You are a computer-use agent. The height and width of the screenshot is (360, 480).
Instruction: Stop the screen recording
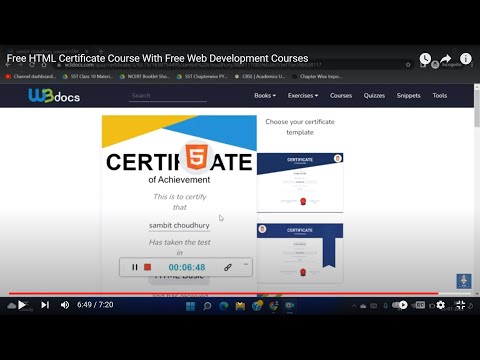point(147,267)
